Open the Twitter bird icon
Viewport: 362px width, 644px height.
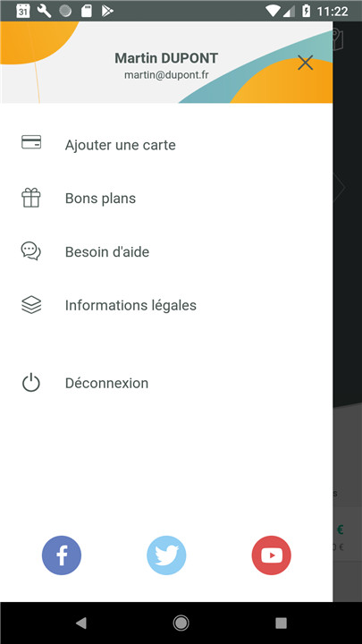pyautogui.click(x=166, y=555)
